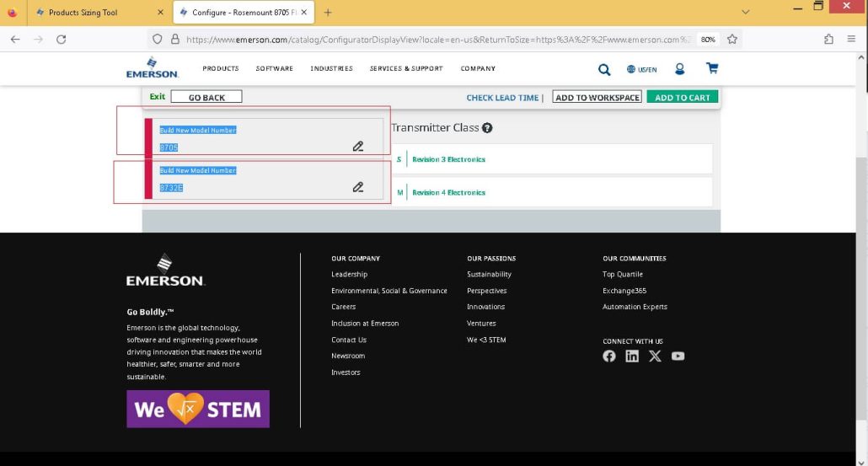The width and height of the screenshot is (868, 466).
Task: Open the shopping cart icon
Action: 712,68
